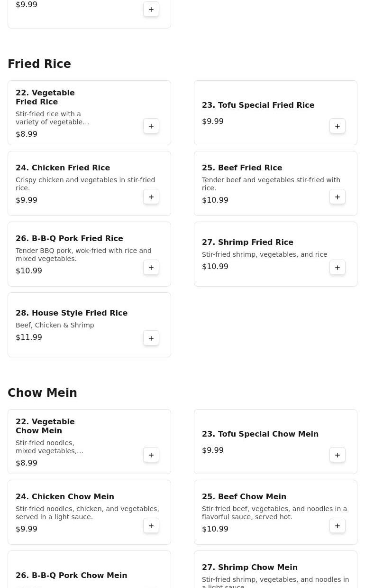Viewport: 365px width, 588px height.
Task: Add House Style Fried Rice to cart
Action: coord(151,338)
